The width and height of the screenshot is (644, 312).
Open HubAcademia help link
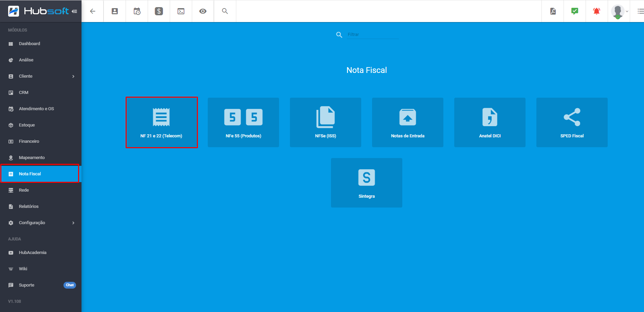coord(41,253)
